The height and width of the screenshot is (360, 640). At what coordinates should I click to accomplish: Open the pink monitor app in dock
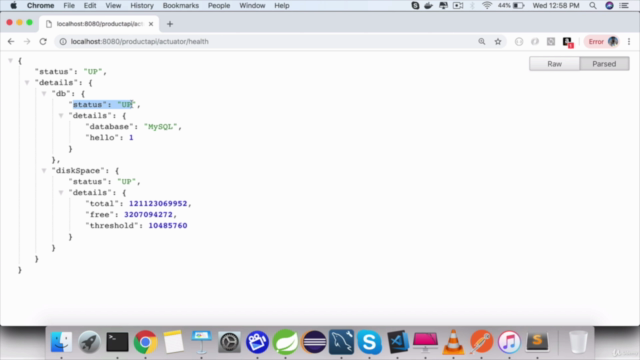click(425, 342)
